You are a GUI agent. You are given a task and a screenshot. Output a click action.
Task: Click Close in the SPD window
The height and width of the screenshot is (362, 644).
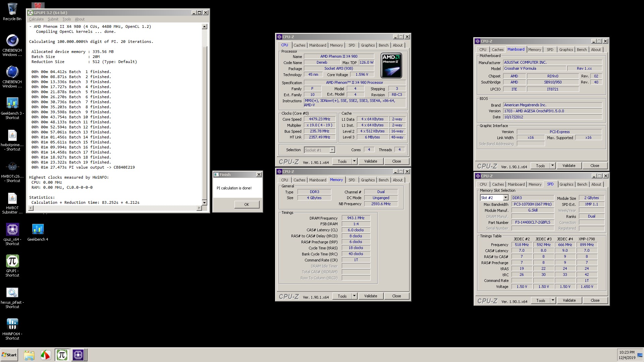point(595,300)
